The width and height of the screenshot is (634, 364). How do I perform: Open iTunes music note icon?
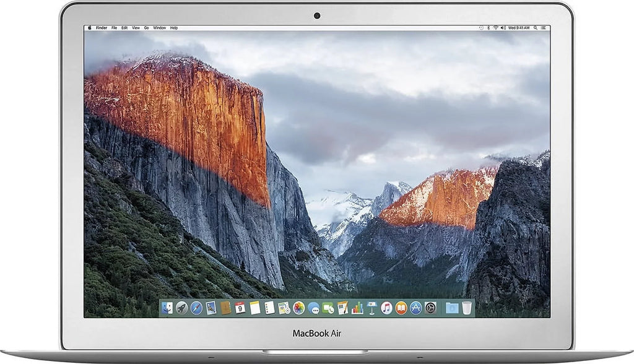[x=386, y=308]
